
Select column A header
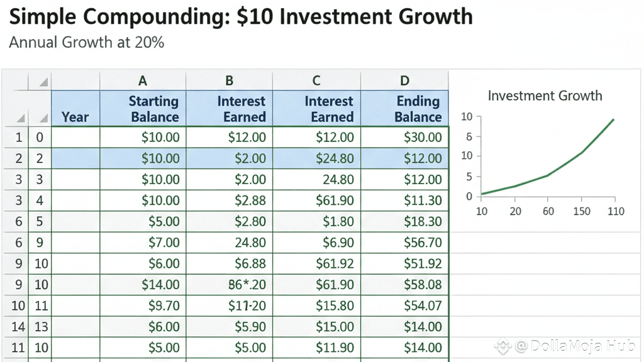pos(143,80)
